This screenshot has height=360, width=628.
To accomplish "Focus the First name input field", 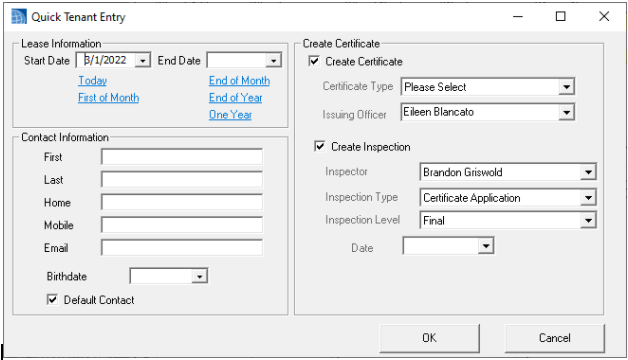I will pyautogui.click(x=182, y=157).
